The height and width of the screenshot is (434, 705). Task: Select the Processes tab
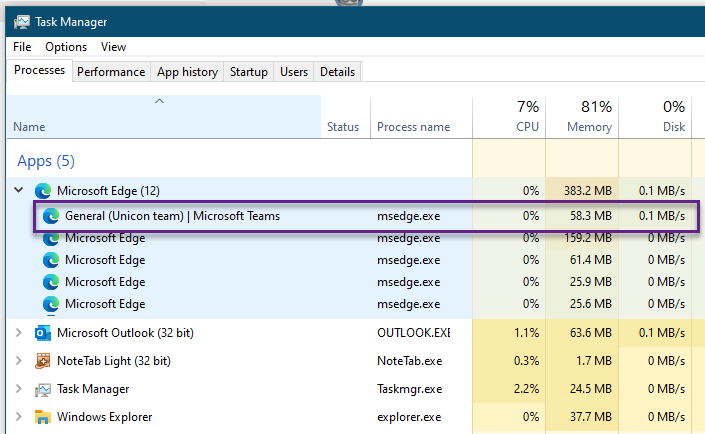(x=40, y=70)
